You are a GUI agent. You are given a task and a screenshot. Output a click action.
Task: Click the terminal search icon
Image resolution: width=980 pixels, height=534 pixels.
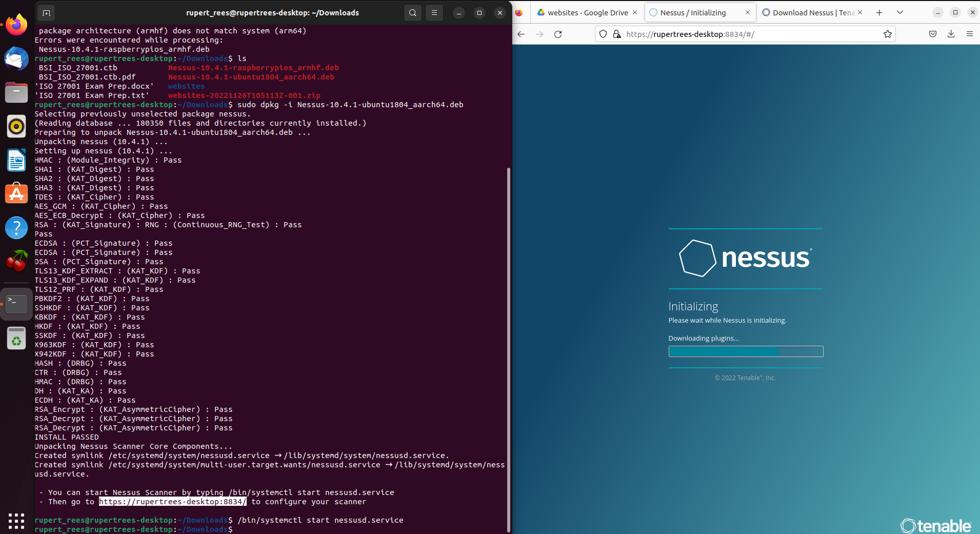[413, 13]
